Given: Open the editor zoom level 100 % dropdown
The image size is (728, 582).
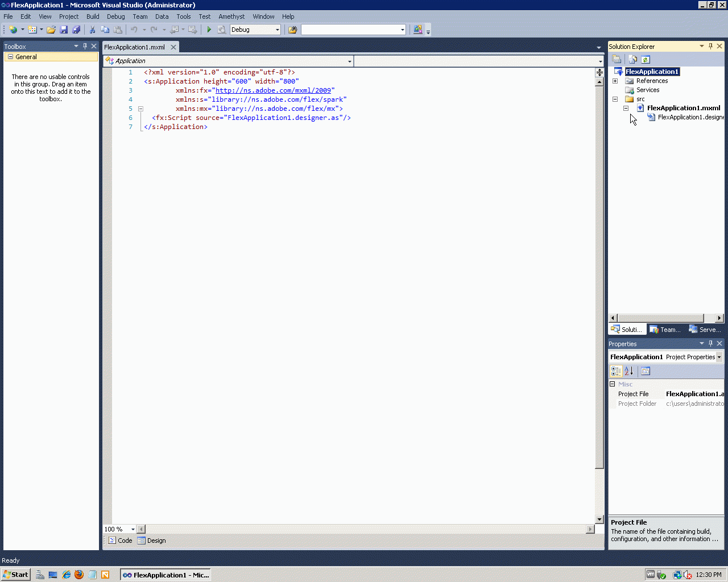Looking at the screenshot, I should pos(133,529).
